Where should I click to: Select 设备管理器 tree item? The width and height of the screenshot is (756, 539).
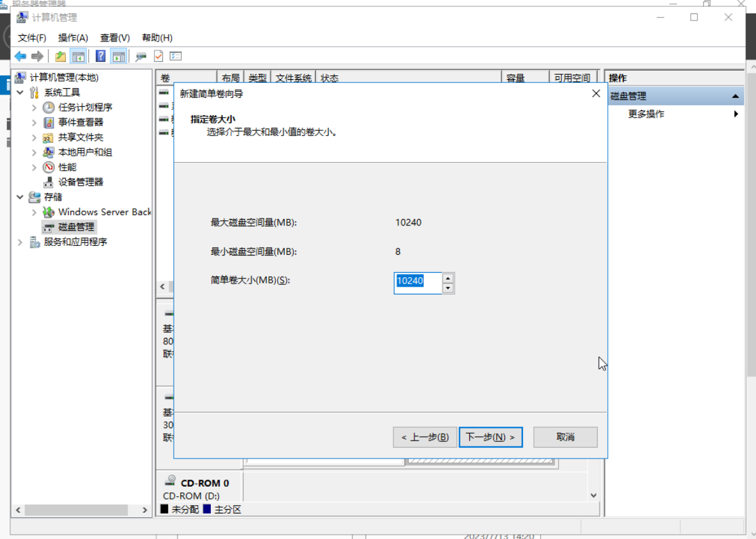(80, 182)
